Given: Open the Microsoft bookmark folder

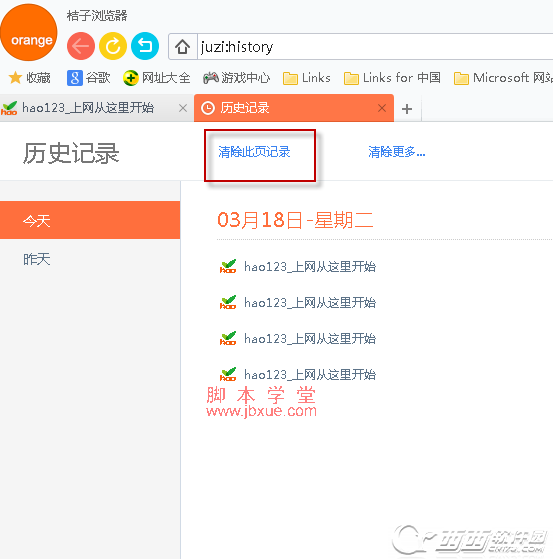Looking at the screenshot, I should click(x=503, y=78).
